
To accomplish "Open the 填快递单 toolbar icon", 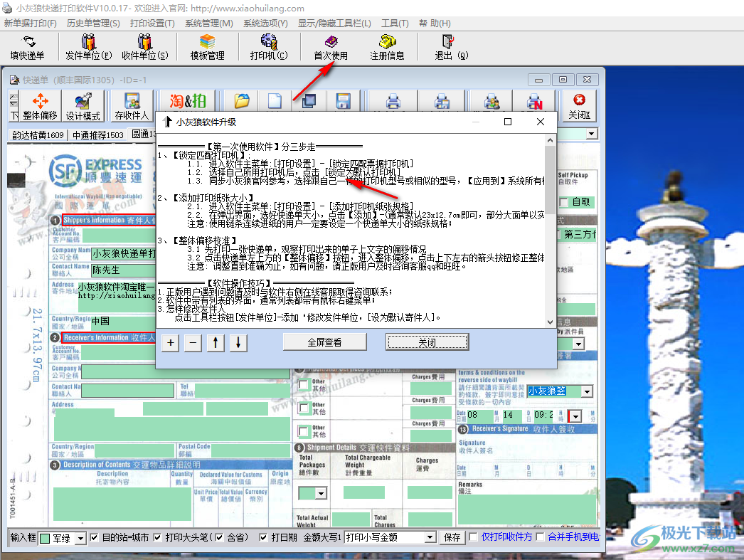I will (28, 47).
